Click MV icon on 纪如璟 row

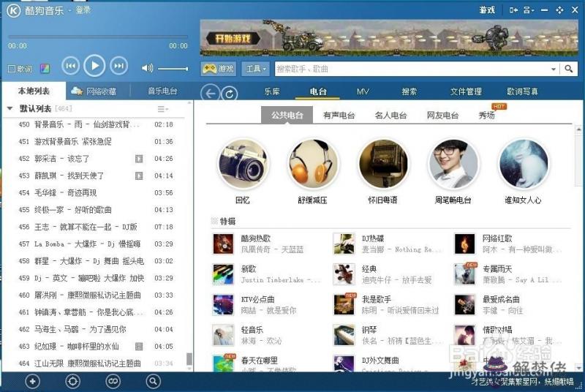click(139, 347)
